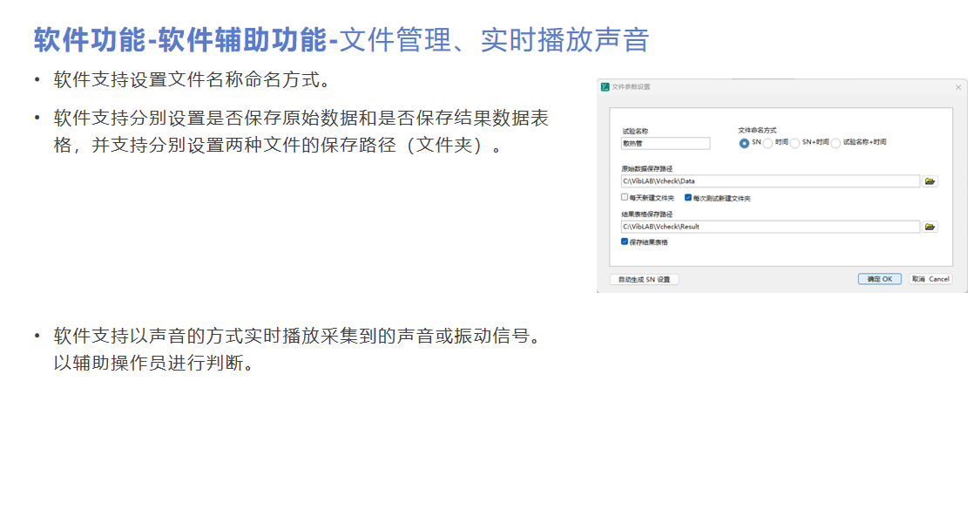The width and height of the screenshot is (980, 524).
Task: Pick the 试验名称+时间 naming option
Action: click(x=835, y=143)
